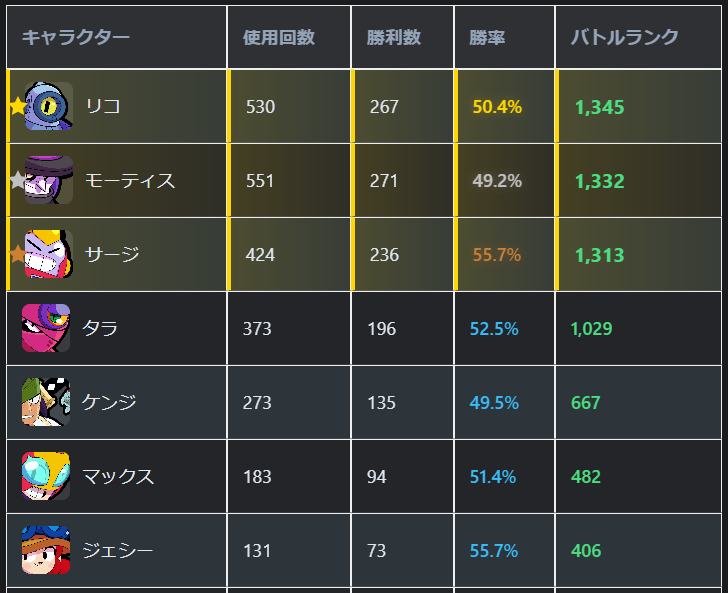728x593 pixels.
Task: Click the silver star beside モーティス
Action: coord(17,181)
